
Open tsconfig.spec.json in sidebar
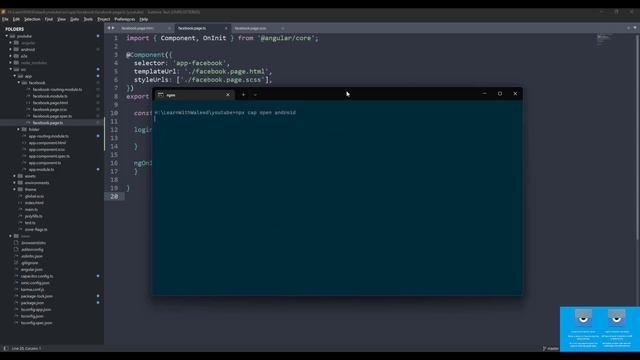[x=36, y=323]
